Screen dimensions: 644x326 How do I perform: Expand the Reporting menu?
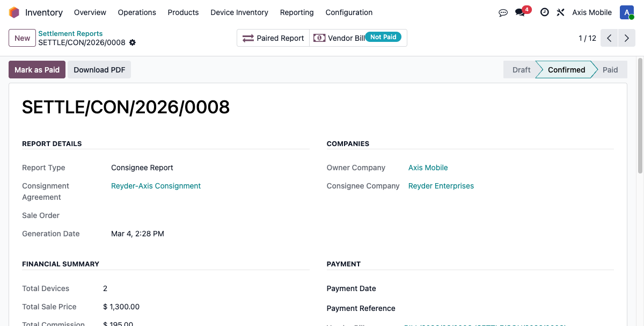click(297, 12)
